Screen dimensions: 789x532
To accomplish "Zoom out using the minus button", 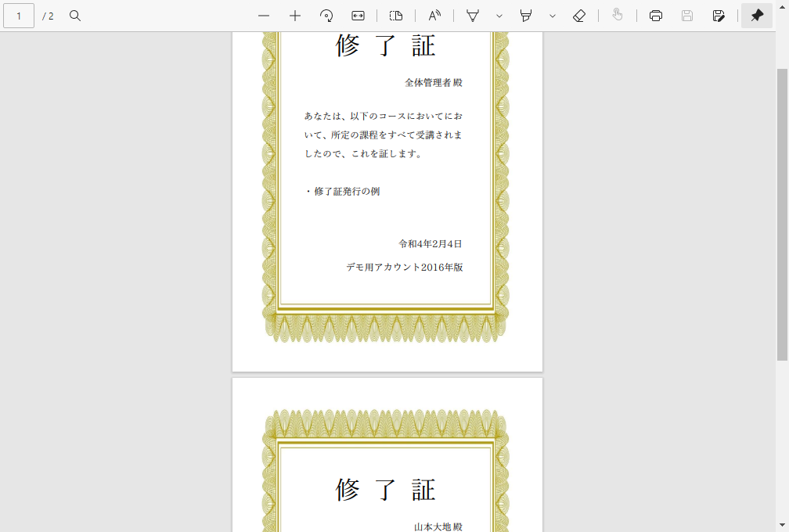I will click(x=264, y=16).
